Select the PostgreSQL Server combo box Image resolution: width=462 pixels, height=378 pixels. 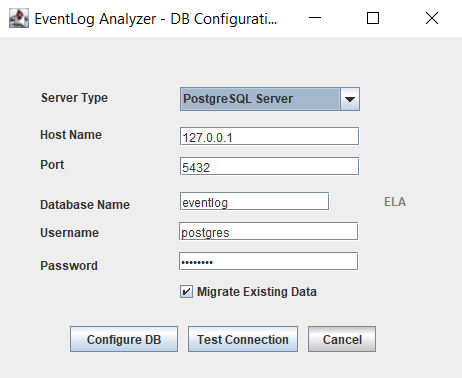[270, 99]
